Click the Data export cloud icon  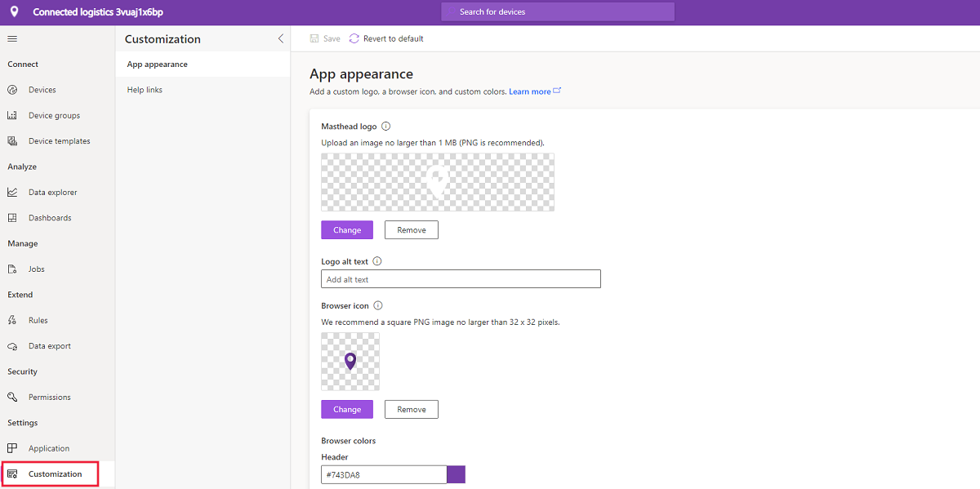coord(12,346)
